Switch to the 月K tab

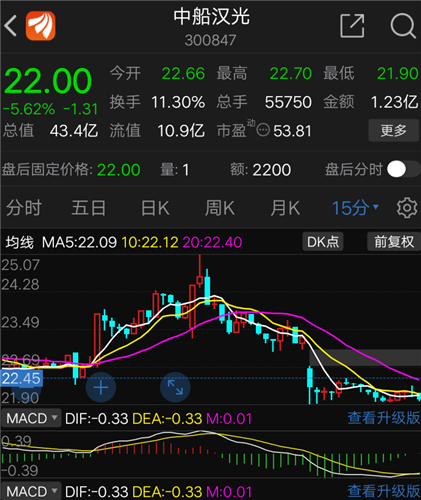coord(285,208)
